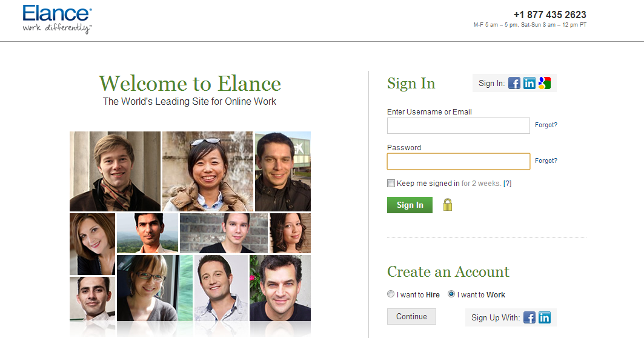Click the padlock security icon
Screen dimensions: 644x338
pyautogui.click(x=448, y=205)
